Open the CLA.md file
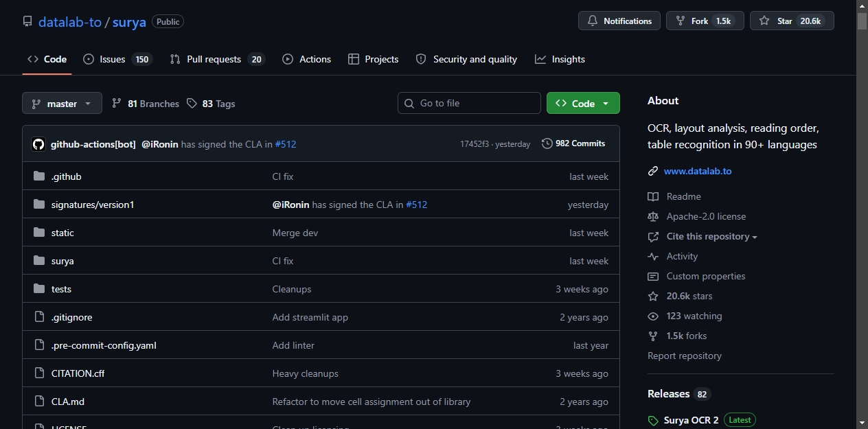The image size is (868, 429). (x=68, y=402)
